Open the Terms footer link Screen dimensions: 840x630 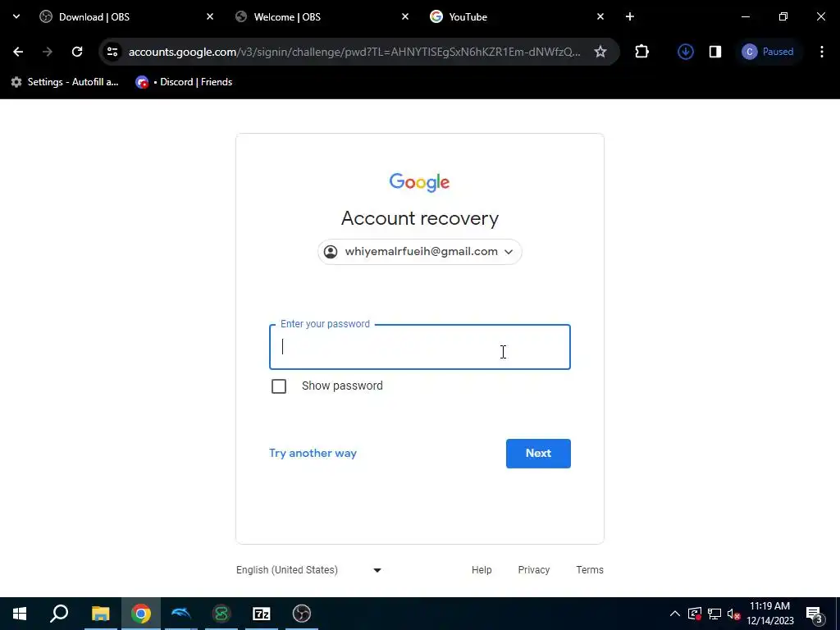pos(590,570)
